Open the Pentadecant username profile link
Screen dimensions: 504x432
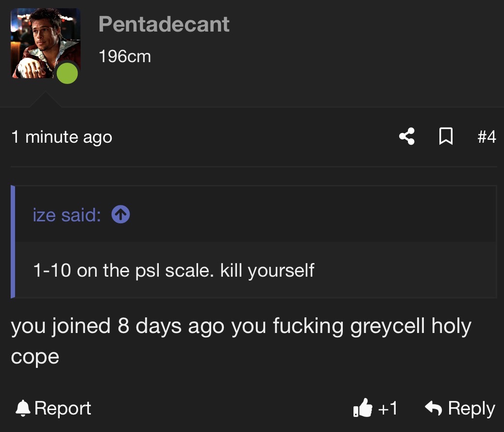click(x=164, y=24)
